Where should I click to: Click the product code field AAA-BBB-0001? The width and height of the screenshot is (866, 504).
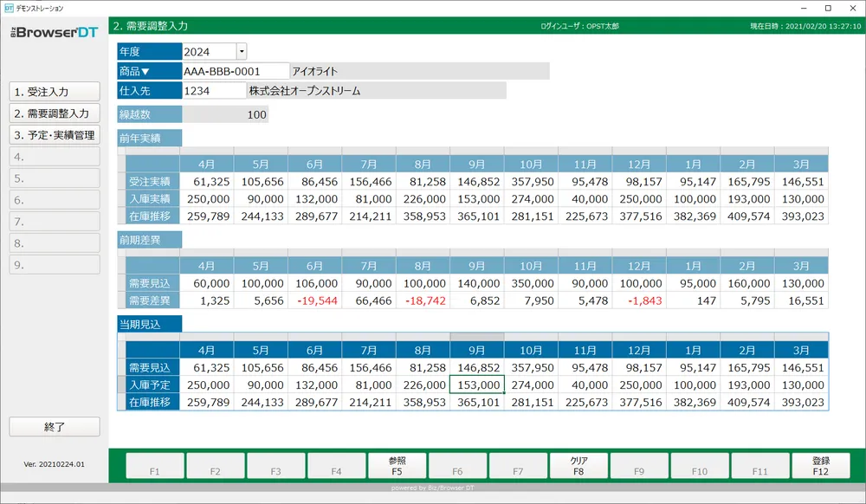(x=235, y=71)
